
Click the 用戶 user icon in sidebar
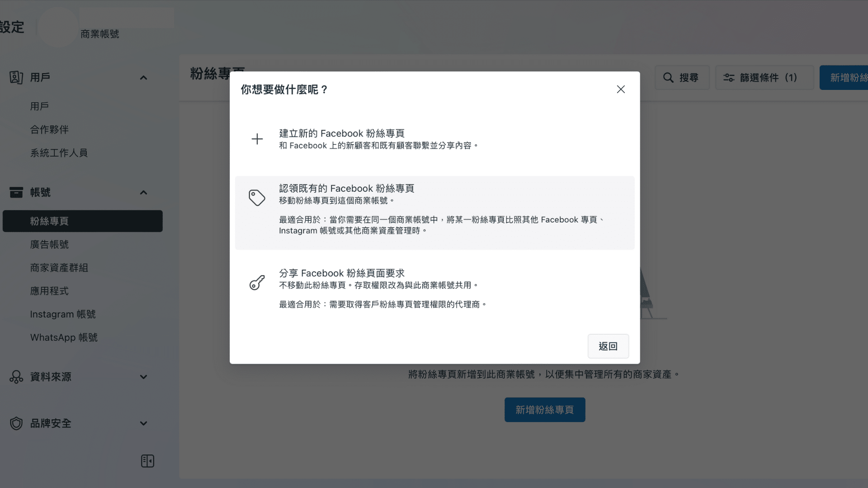pyautogui.click(x=16, y=77)
